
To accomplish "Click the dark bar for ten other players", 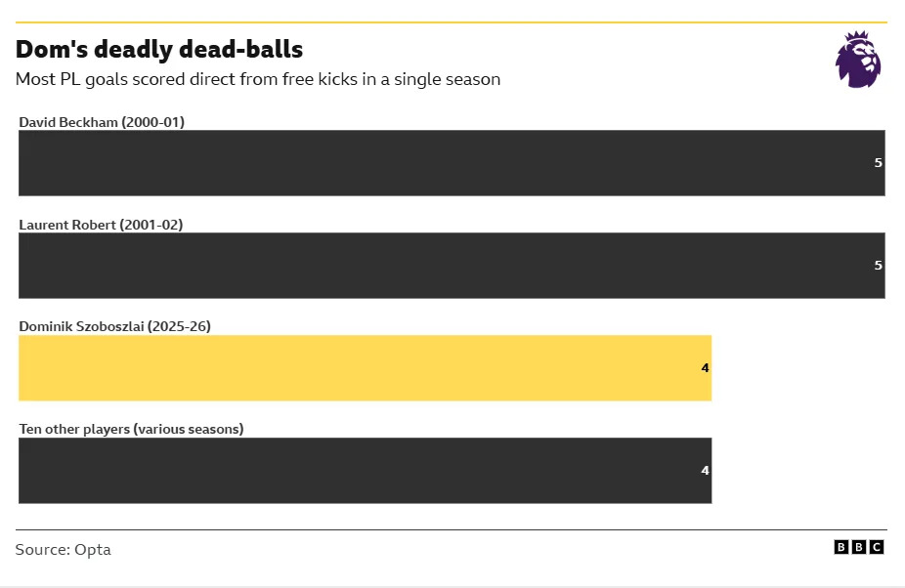I will tap(362, 471).
